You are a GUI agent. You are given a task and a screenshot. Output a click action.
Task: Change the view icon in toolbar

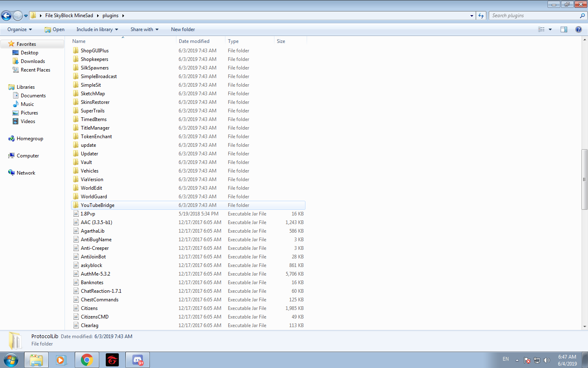point(541,29)
